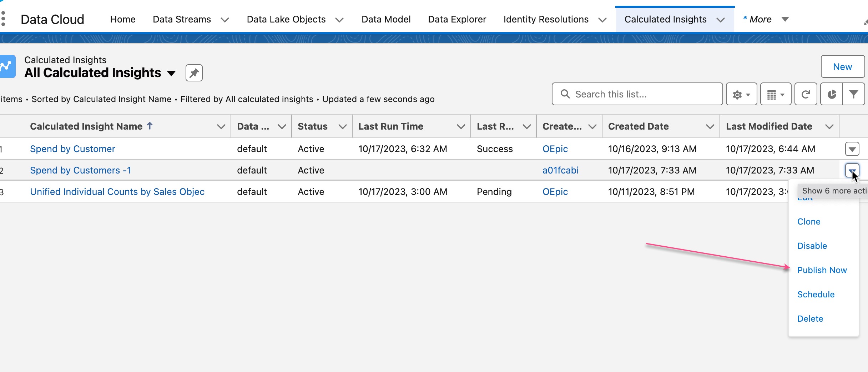The image size is (868, 372).
Task: Open the Status column menu chevron
Action: point(343,126)
